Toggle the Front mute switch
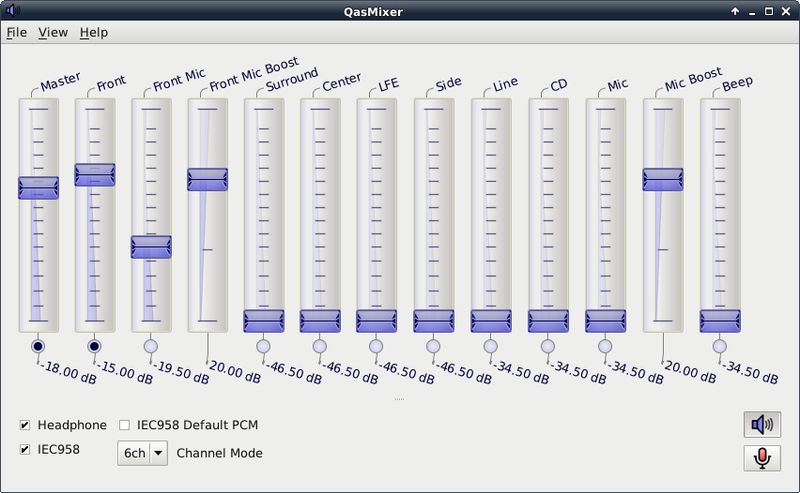800x493 pixels. [94, 346]
